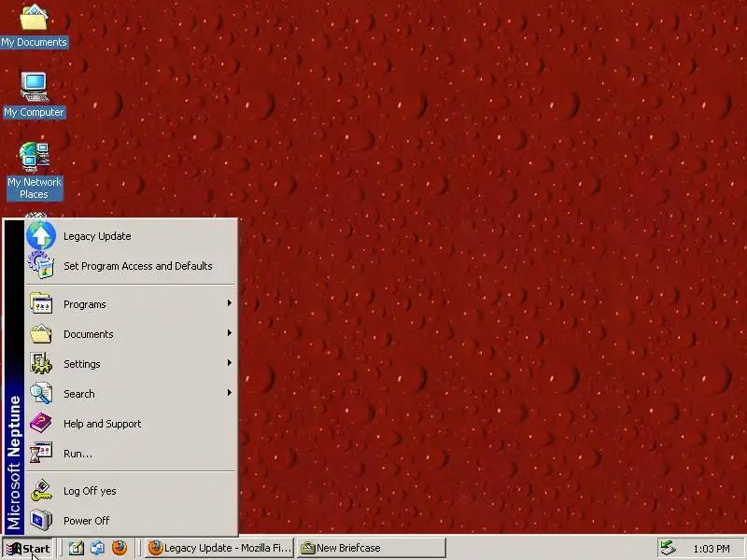The width and height of the screenshot is (747, 560).
Task: Expand the Settings submenu
Action: pos(131,364)
